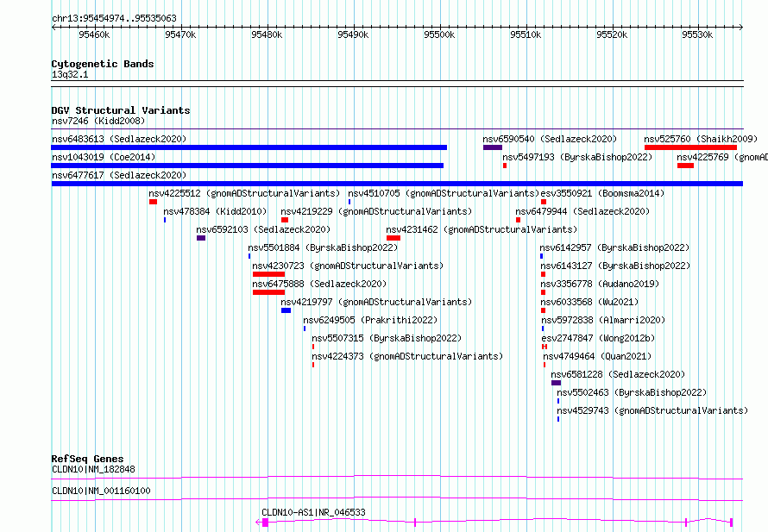
Task: Click the purple nsv6581228 variant marker
Action: [556, 383]
